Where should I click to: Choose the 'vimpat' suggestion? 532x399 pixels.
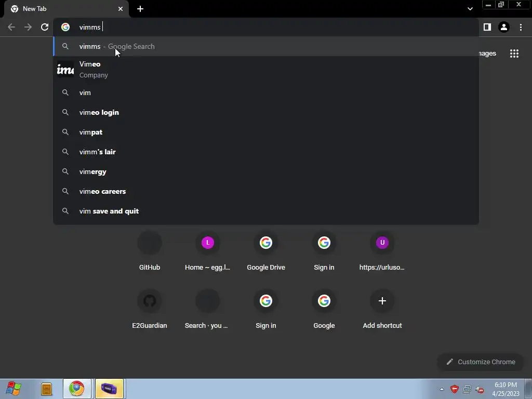pos(266,132)
